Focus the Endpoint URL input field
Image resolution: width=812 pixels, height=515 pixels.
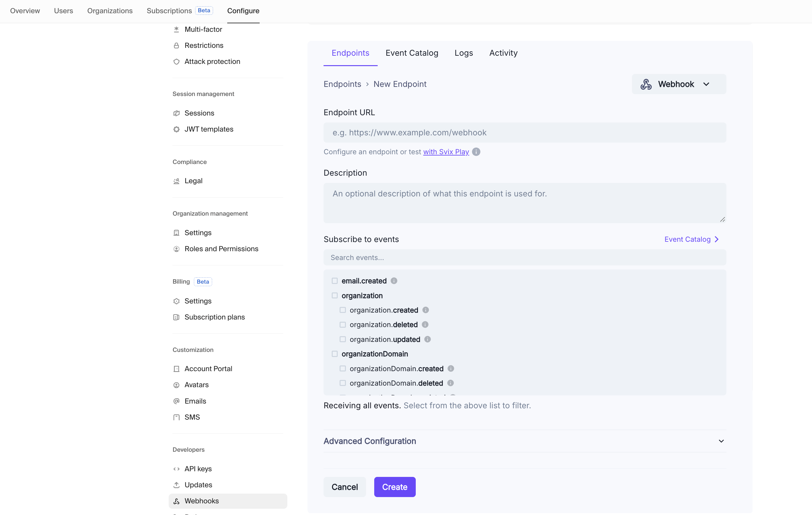(524, 133)
